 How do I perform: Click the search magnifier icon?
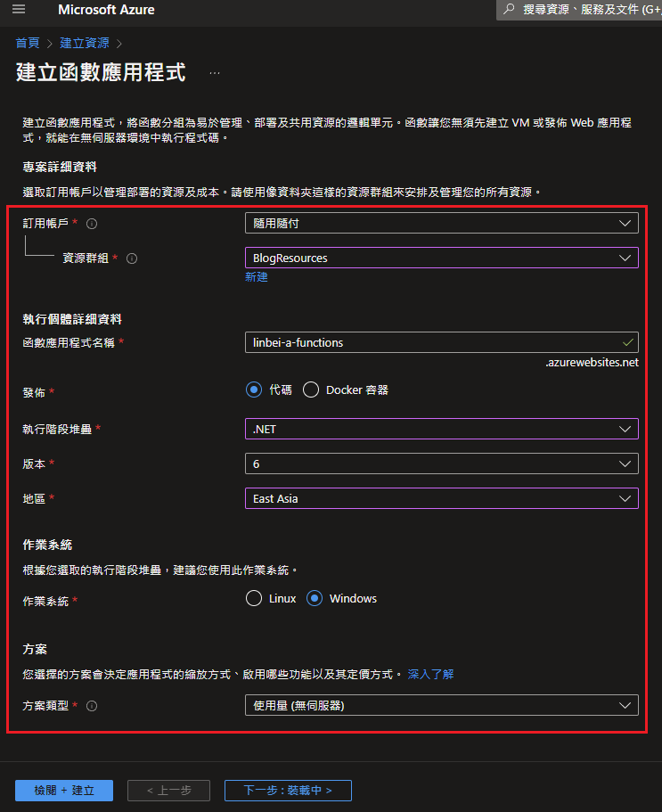(x=510, y=9)
